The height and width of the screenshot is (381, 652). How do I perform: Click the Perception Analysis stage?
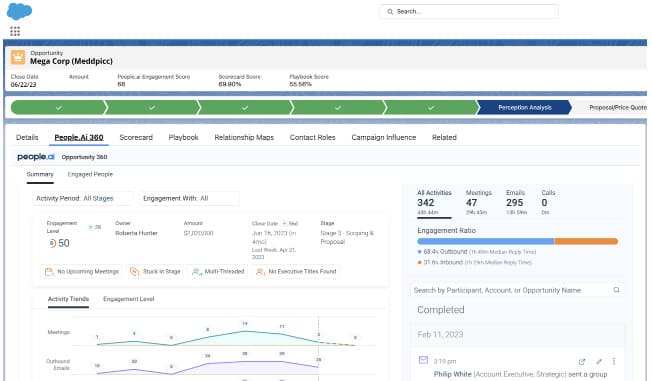[x=525, y=108]
